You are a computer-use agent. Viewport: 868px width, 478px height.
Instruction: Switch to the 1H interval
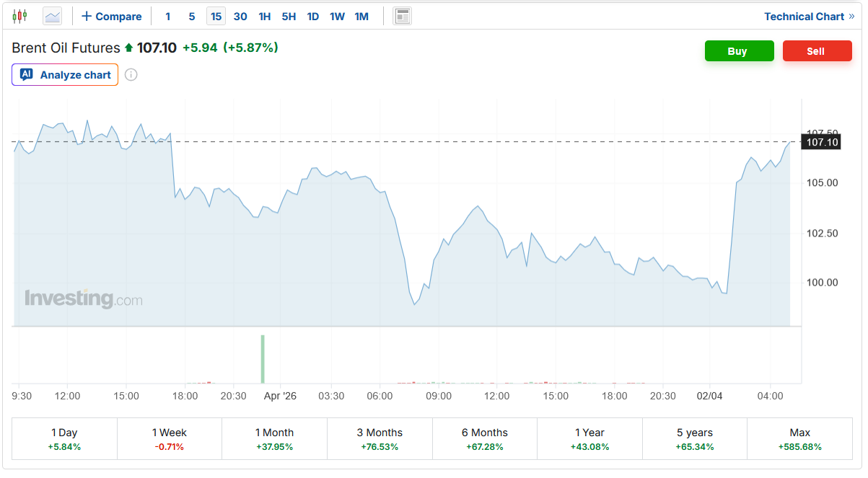point(265,16)
